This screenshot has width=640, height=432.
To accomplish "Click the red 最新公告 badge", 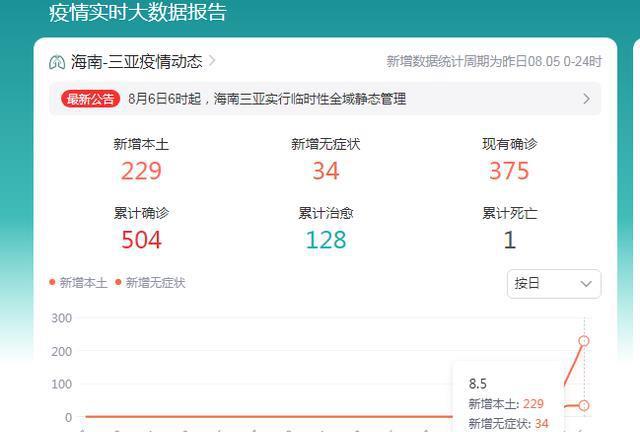I will pyautogui.click(x=91, y=99).
